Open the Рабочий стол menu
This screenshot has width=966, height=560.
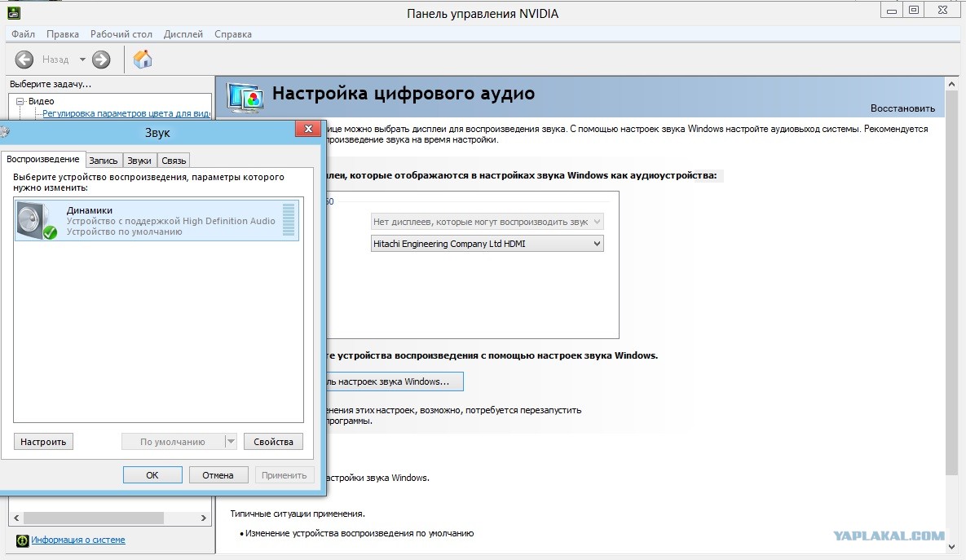coord(121,34)
